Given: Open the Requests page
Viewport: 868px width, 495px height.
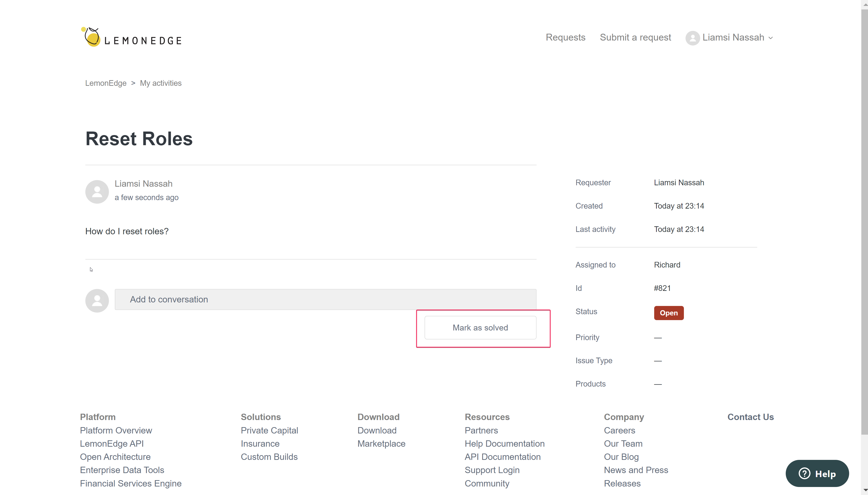Looking at the screenshot, I should (x=565, y=37).
